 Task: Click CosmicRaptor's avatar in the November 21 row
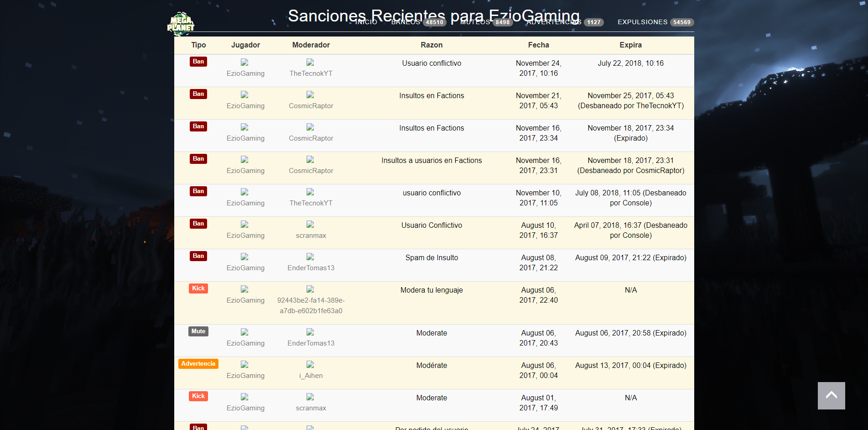(310, 94)
